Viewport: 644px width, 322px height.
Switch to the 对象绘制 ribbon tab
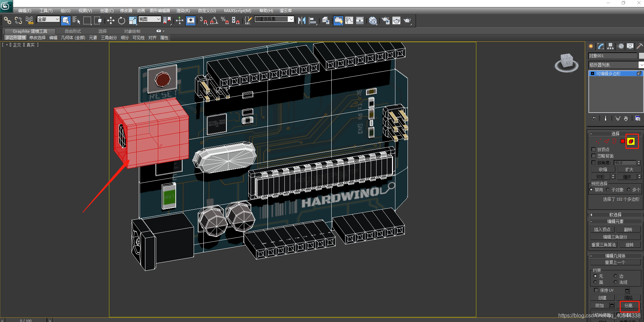pyautogui.click(x=132, y=31)
